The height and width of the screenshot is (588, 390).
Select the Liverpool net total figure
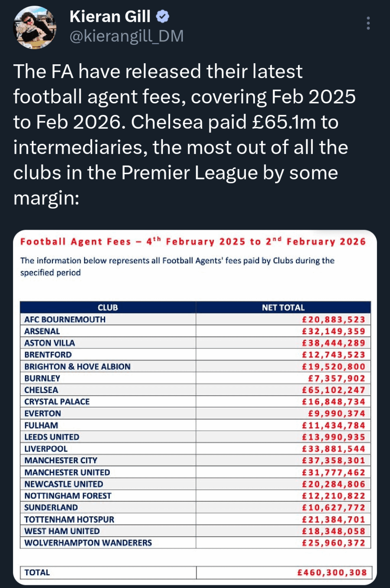(335, 449)
